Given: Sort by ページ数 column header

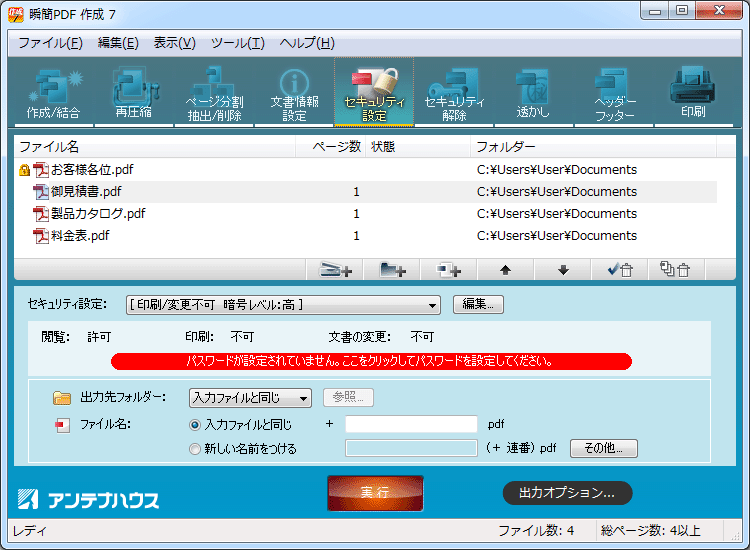Looking at the screenshot, I should coord(331,147).
